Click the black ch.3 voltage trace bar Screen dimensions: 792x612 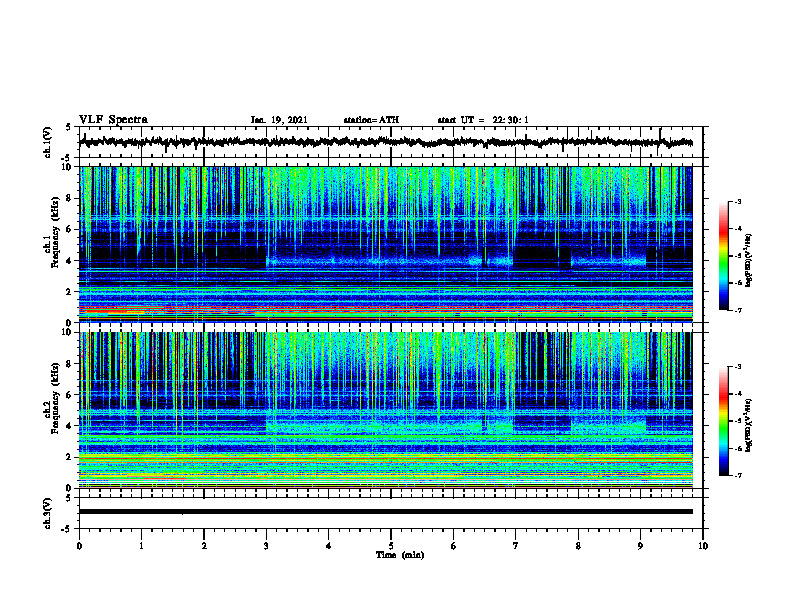(386, 512)
